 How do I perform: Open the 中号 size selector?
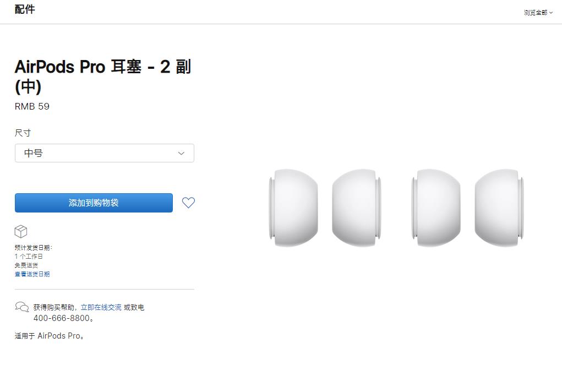coord(104,153)
